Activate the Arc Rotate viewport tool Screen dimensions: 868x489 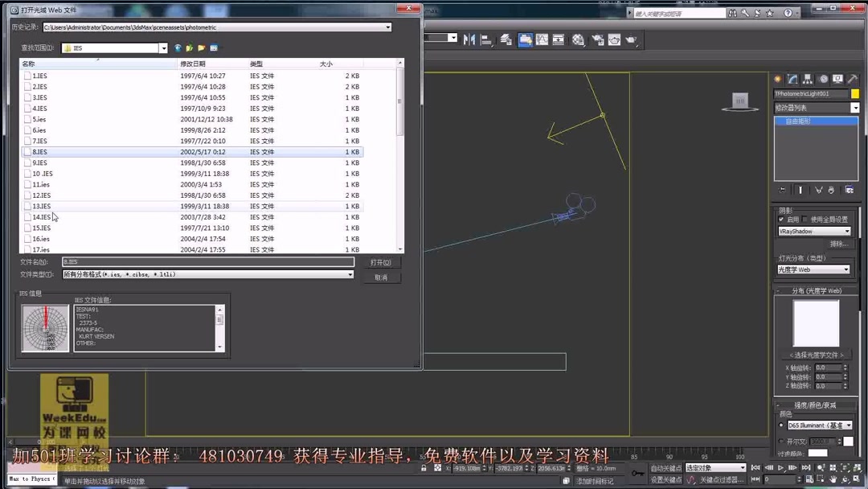pyautogui.click(x=845, y=479)
